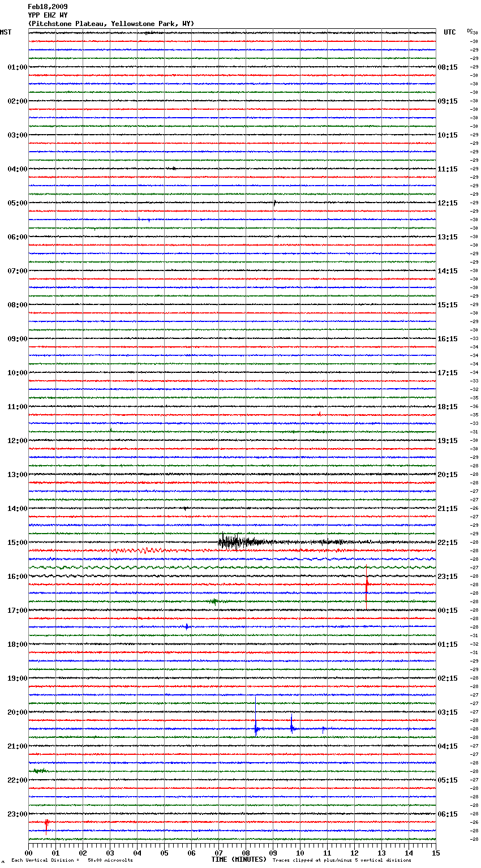Screen dimensions: 481x868
Task: Select the 00:15 UTC time label
Action: click(448, 611)
